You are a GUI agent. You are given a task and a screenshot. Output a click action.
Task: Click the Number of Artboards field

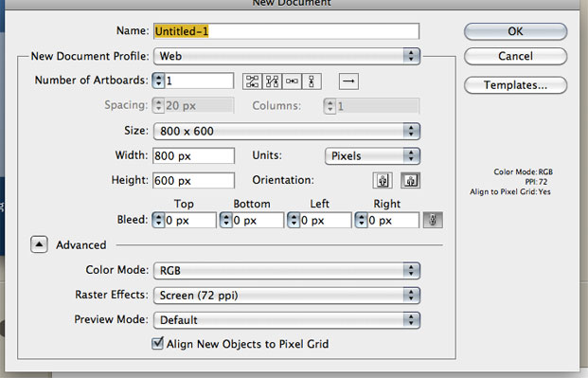(x=199, y=81)
